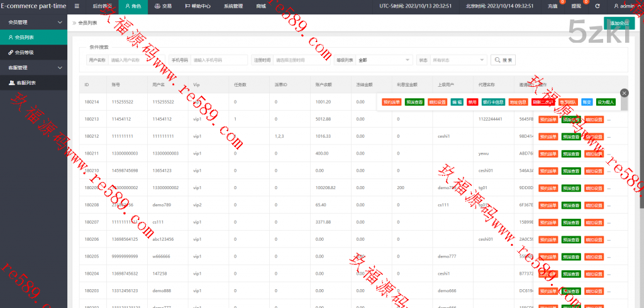Open 会员等级 in the sidebar

coord(25,52)
